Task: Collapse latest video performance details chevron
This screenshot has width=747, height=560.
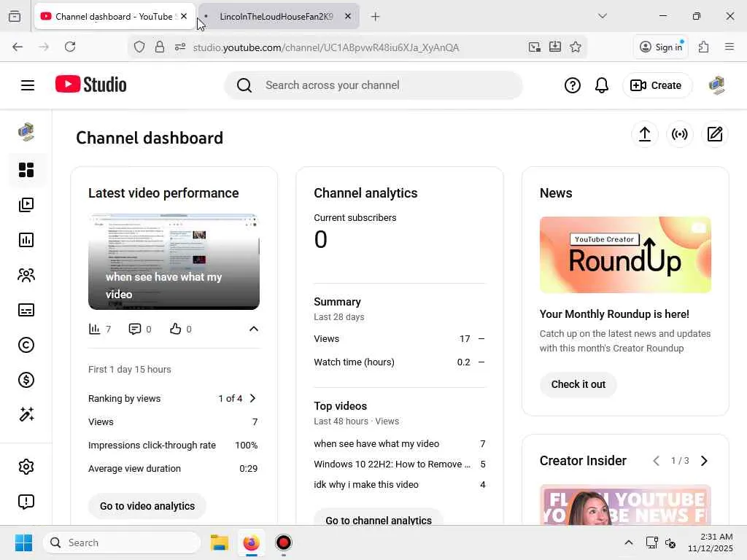Action: tap(254, 329)
